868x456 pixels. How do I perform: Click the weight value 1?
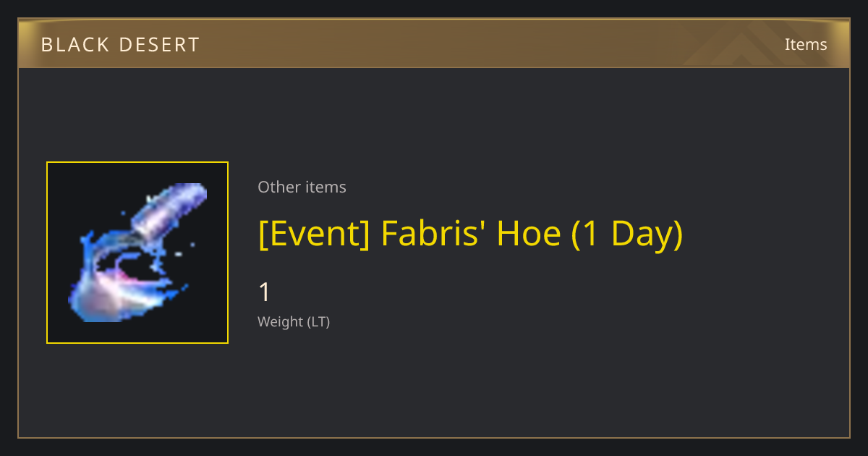[265, 292]
